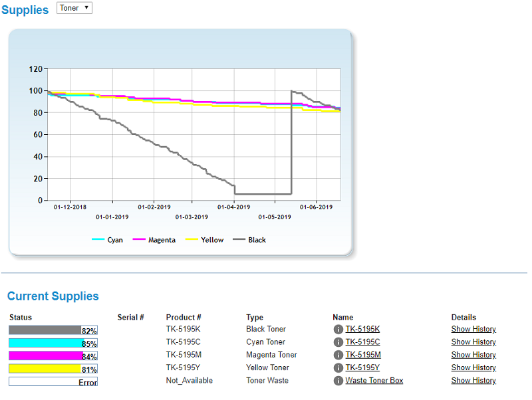Open the Waste Toner Box link
This screenshot has width=532, height=400.
click(374, 381)
